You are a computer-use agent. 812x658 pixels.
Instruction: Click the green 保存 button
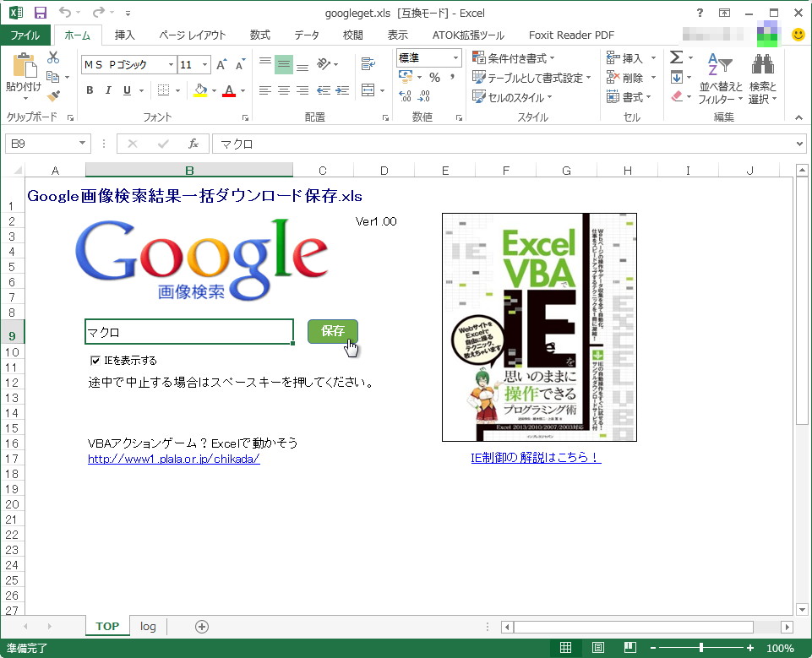pyautogui.click(x=332, y=332)
